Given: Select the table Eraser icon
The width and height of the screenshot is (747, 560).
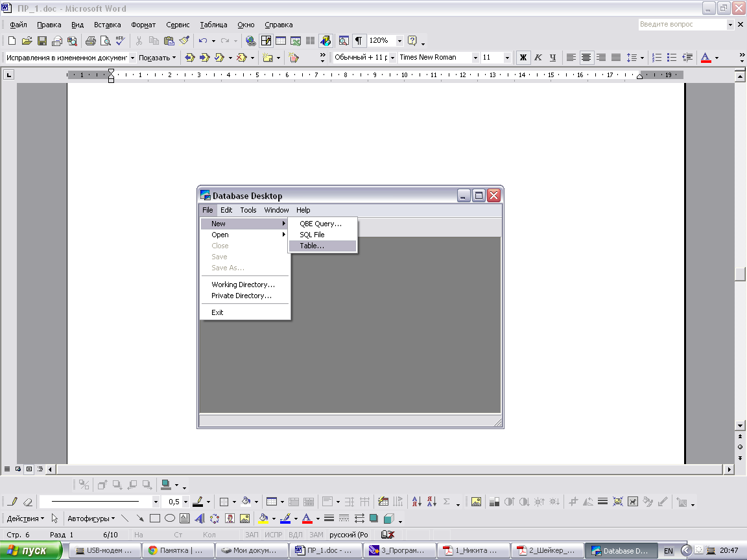Looking at the screenshot, I should (x=28, y=502).
